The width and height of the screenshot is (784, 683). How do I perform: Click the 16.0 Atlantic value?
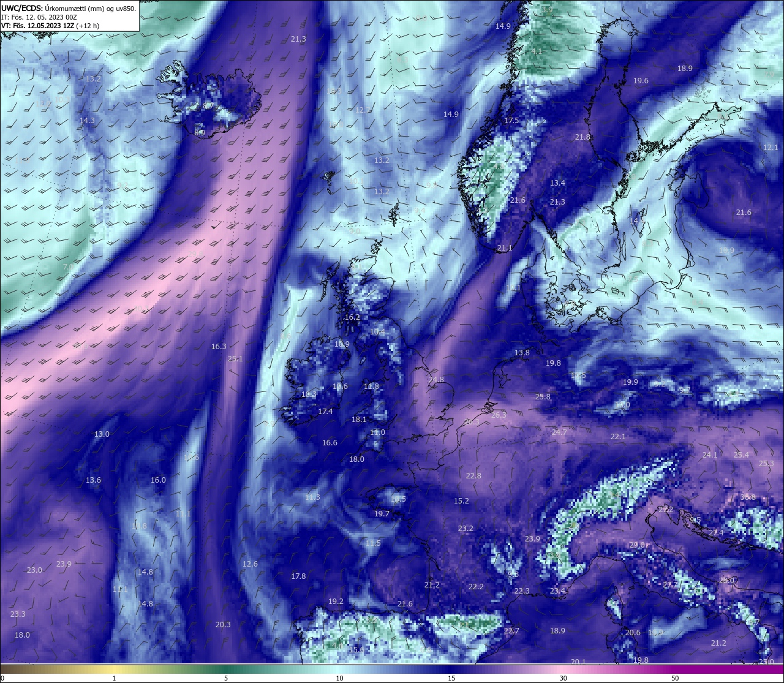[158, 480]
